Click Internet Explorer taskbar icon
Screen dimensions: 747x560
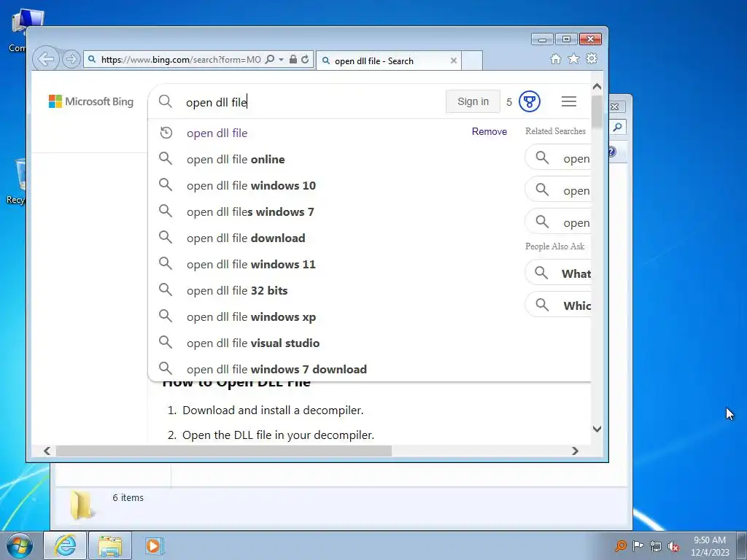[65, 545]
